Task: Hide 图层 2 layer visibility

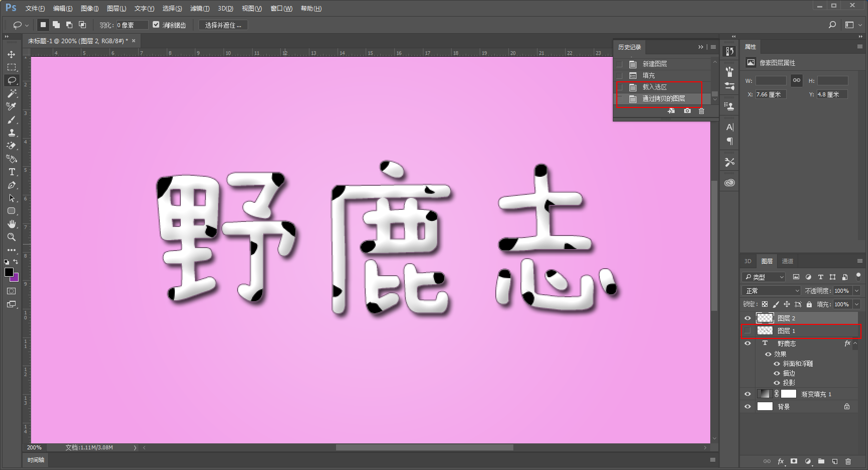Action: pyautogui.click(x=747, y=318)
